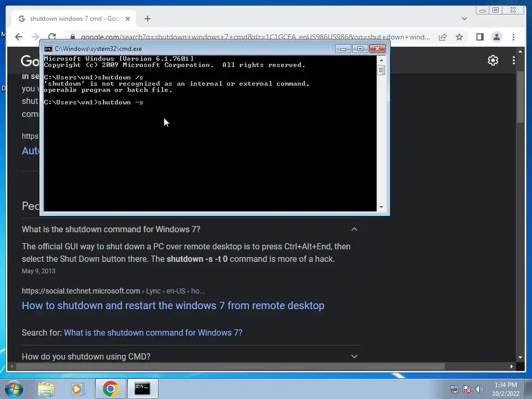532x399 pixels.
Task: Click Chrome horizontal scrollbar thumb
Action: pyautogui.click(x=230, y=366)
